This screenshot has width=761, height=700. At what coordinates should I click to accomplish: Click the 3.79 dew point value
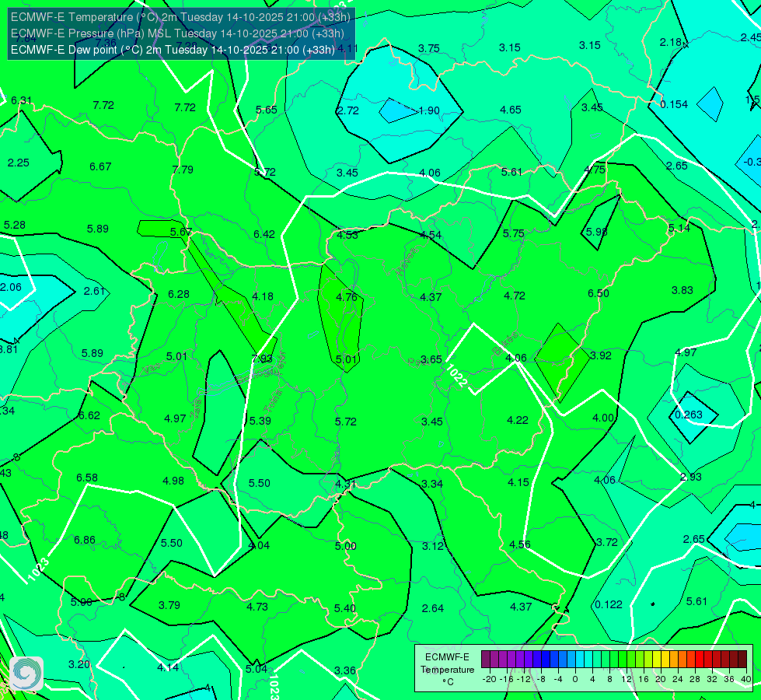[x=169, y=605]
